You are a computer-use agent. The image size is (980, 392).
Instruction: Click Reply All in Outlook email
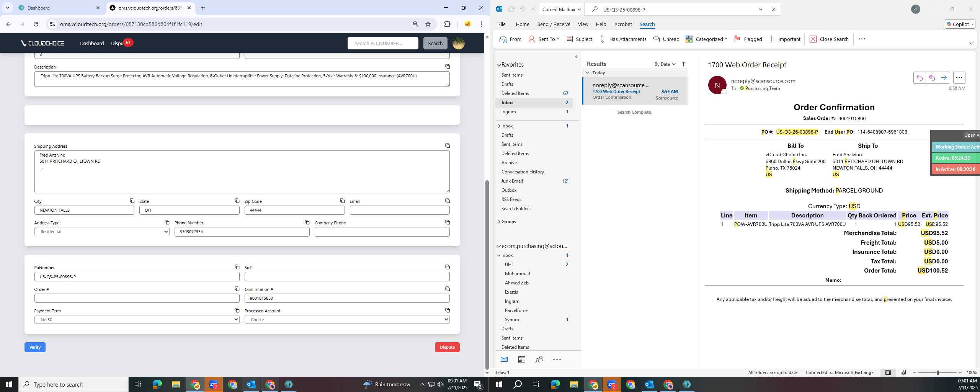pos(932,78)
